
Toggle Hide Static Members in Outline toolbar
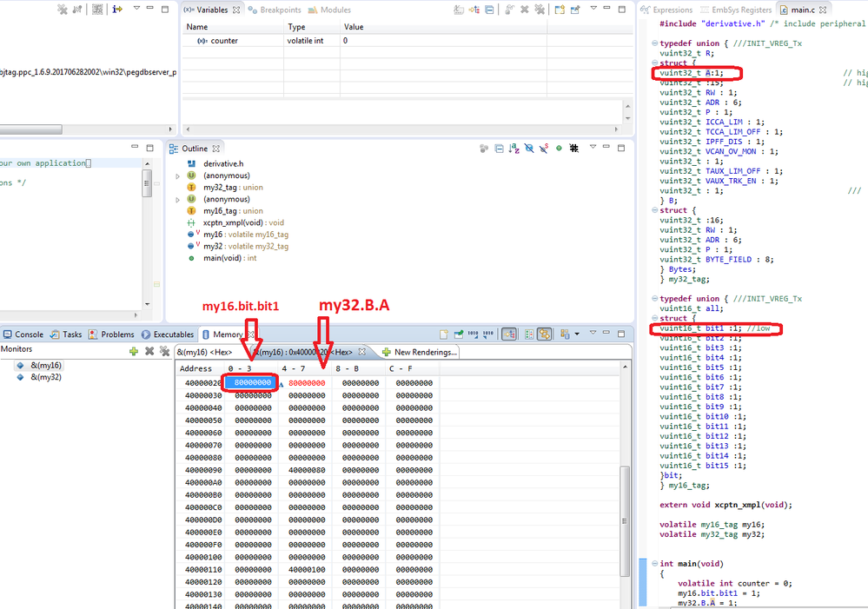(x=544, y=149)
